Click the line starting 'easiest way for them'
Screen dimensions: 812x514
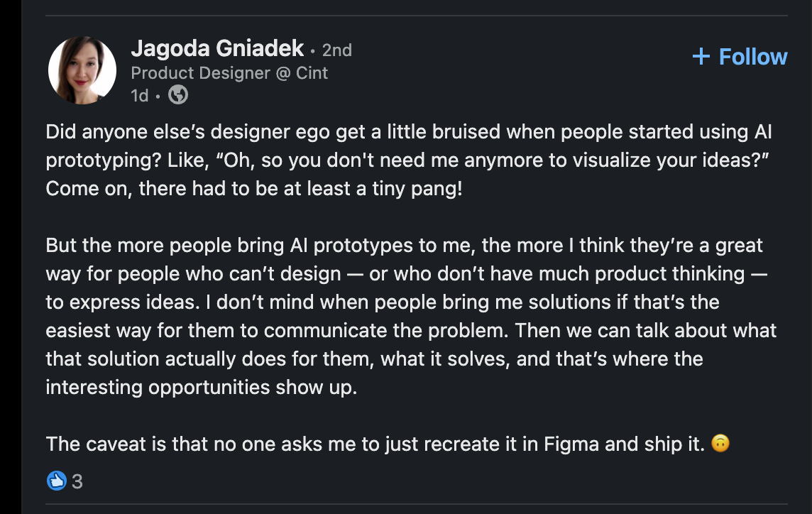click(411, 331)
